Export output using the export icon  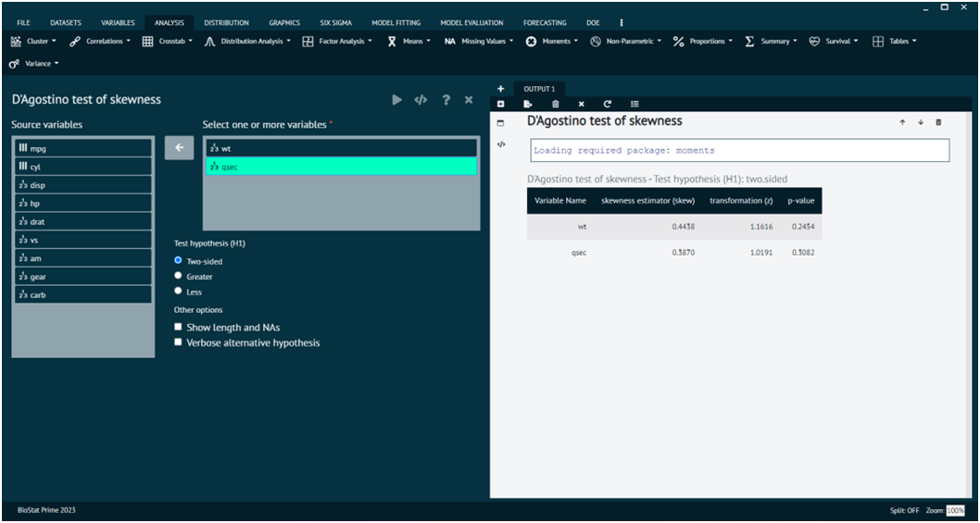[528, 104]
